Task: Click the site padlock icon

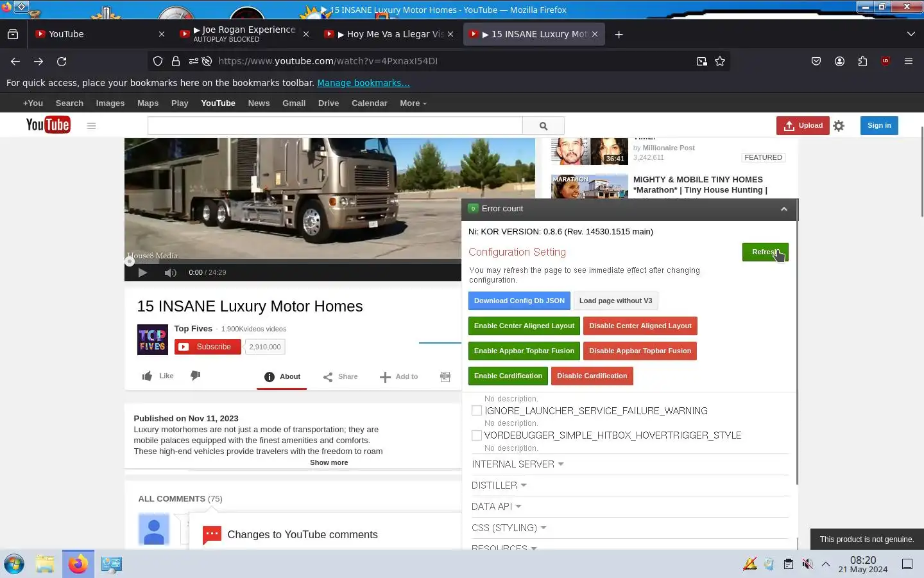Action: (x=176, y=61)
